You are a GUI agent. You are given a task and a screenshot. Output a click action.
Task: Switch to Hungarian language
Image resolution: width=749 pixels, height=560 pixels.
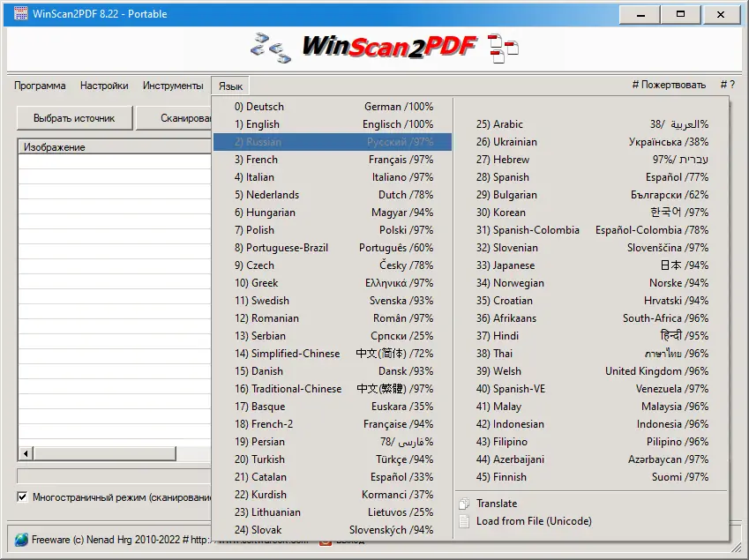click(333, 213)
